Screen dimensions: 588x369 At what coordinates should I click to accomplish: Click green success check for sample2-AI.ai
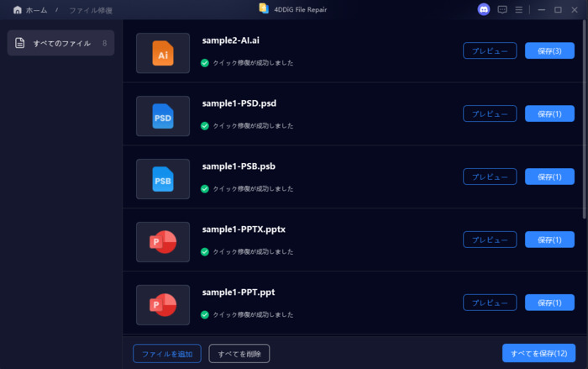tap(205, 63)
